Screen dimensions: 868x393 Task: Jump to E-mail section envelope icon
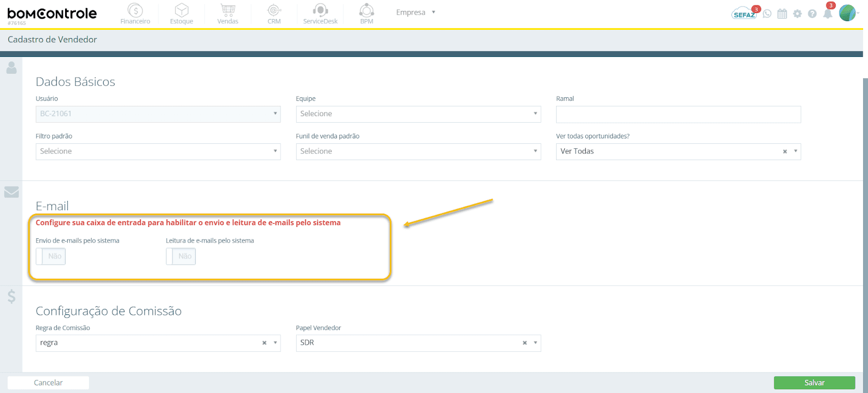pos(11,192)
